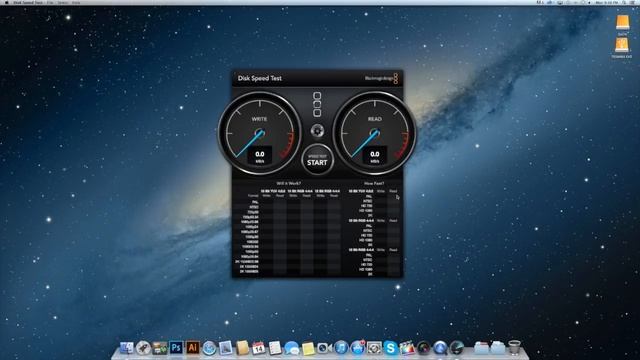
Task: Click the Blackmagicdesign logo in the title bar
Action: (381, 78)
